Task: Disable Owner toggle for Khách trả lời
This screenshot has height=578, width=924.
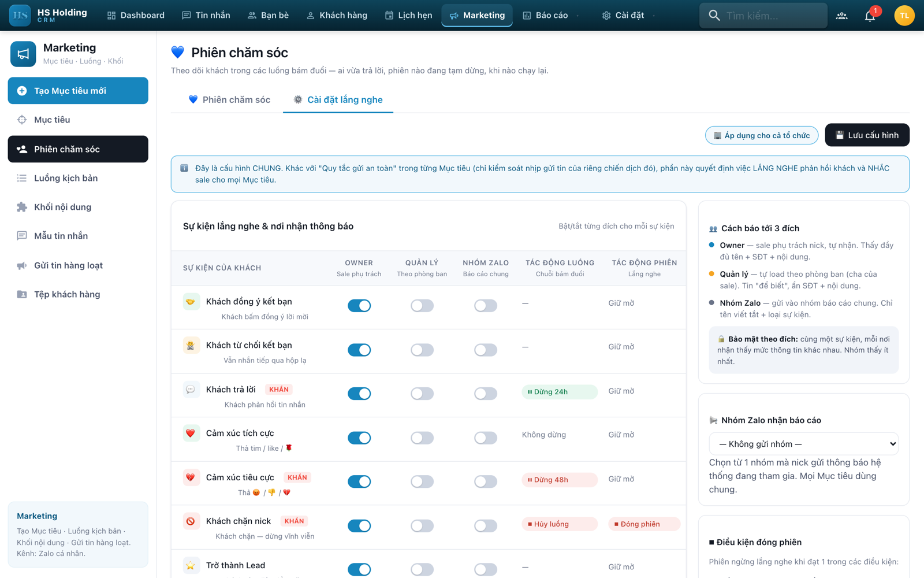Action: 359,394
